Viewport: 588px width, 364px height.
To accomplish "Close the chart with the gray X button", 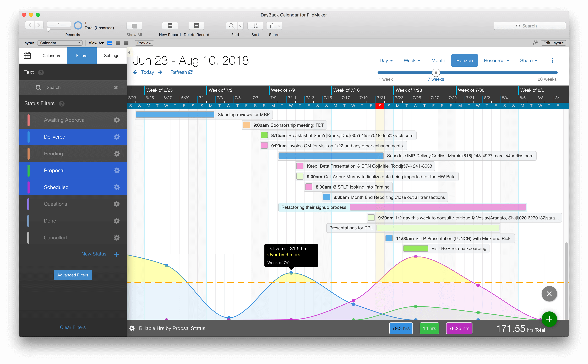I will click(x=549, y=294).
